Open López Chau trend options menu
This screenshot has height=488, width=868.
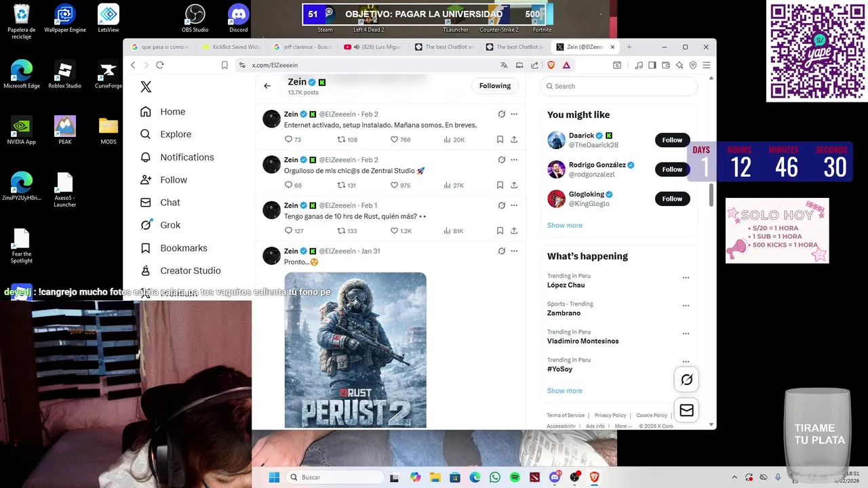(686, 278)
